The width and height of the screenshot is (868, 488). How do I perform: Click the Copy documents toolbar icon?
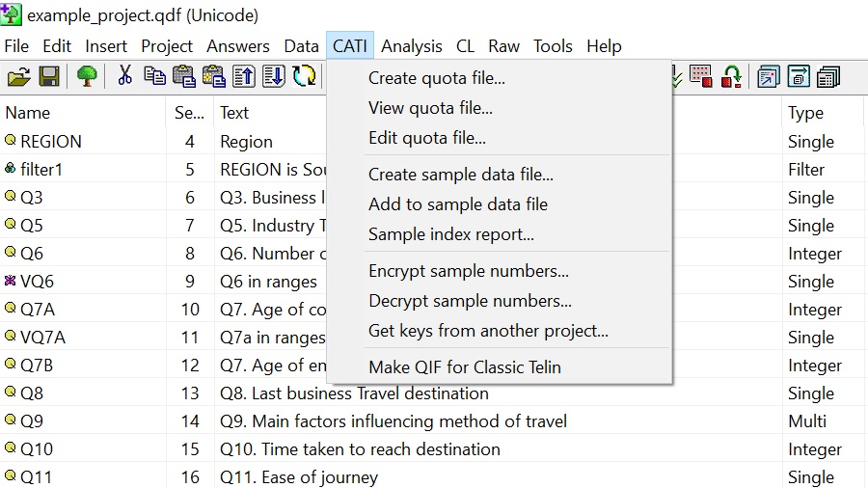(154, 76)
